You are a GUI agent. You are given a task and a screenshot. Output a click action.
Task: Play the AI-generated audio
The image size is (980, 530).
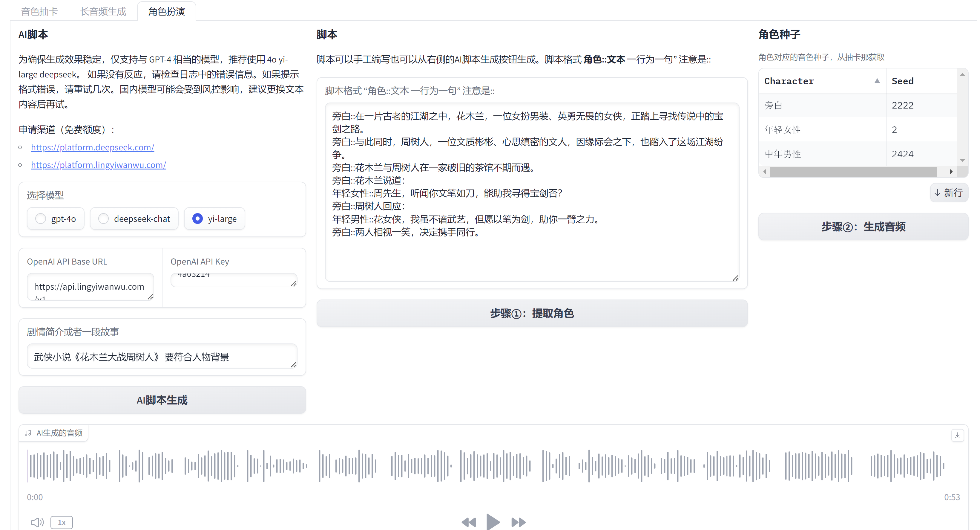tap(493, 522)
